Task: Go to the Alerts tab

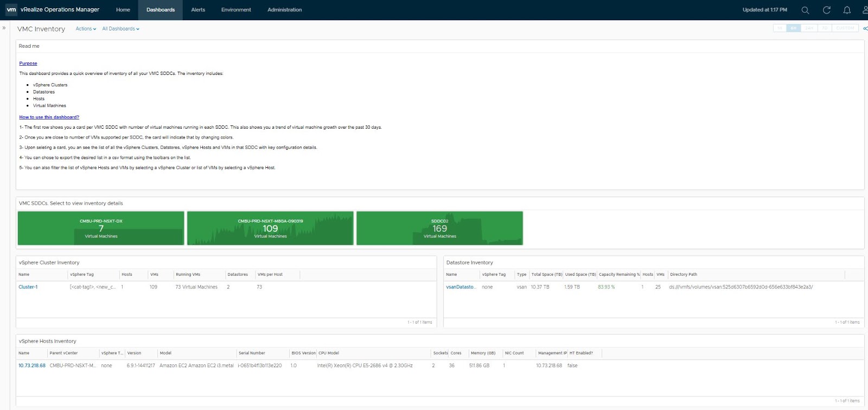Action: point(198,10)
